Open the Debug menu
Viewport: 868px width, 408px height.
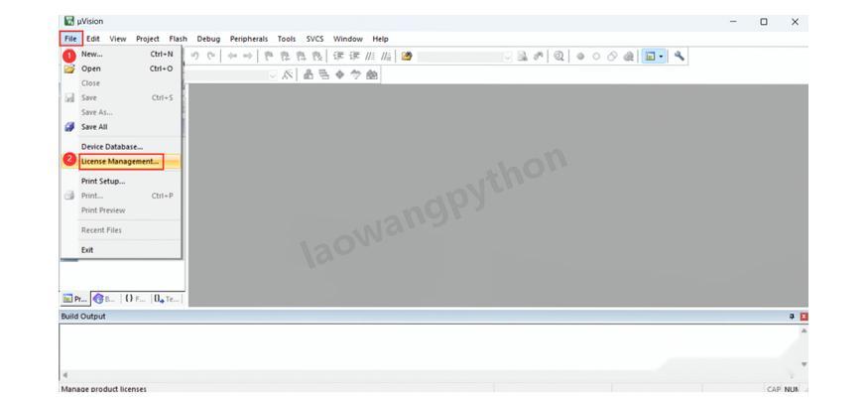point(208,39)
